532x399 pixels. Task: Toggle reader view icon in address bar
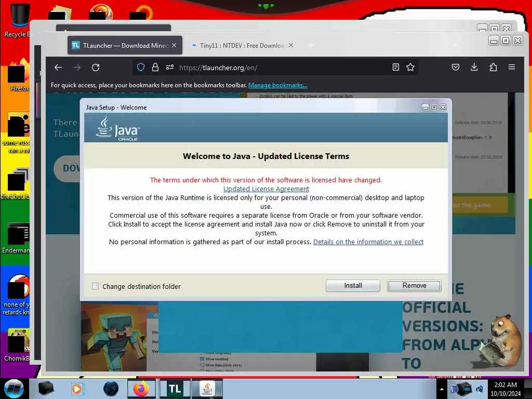pyautogui.click(x=395, y=67)
